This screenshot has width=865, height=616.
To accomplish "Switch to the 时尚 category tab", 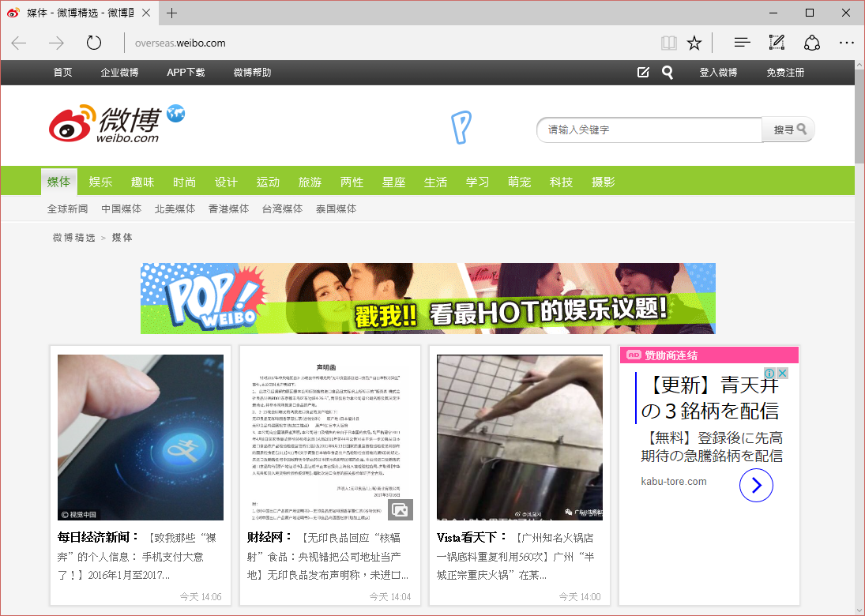I will [184, 182].
